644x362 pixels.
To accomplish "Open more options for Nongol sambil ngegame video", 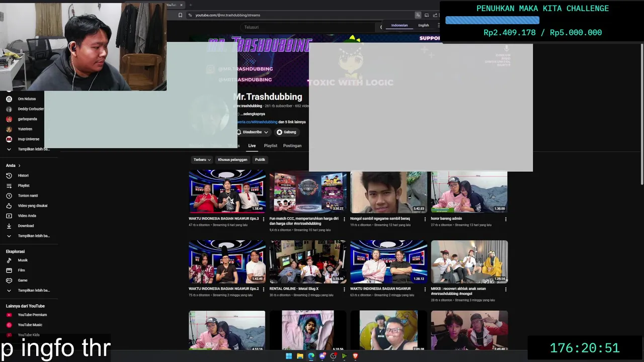I will click(x=425, y=219).
